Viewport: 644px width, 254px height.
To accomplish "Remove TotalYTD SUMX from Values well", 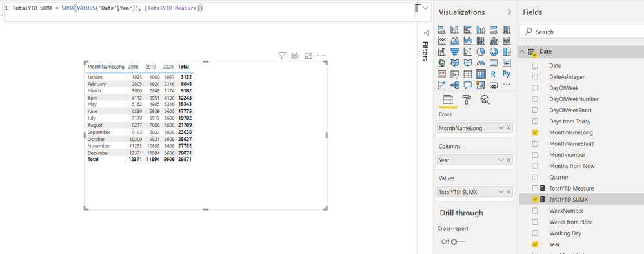I will click(509, 192).
